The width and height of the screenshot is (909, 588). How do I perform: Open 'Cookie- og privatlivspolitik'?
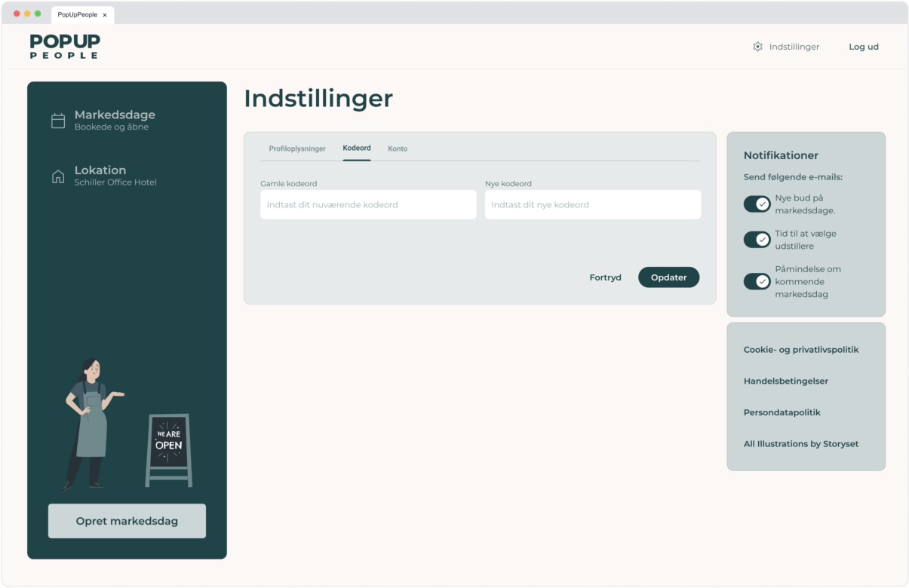click(802, 350)
